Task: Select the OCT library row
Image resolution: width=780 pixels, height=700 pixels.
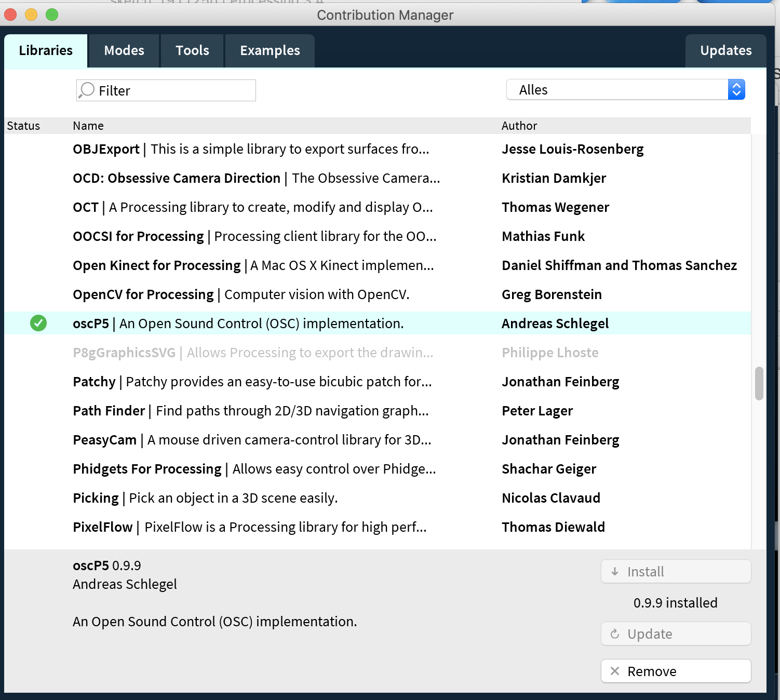Action: [378, 207]
